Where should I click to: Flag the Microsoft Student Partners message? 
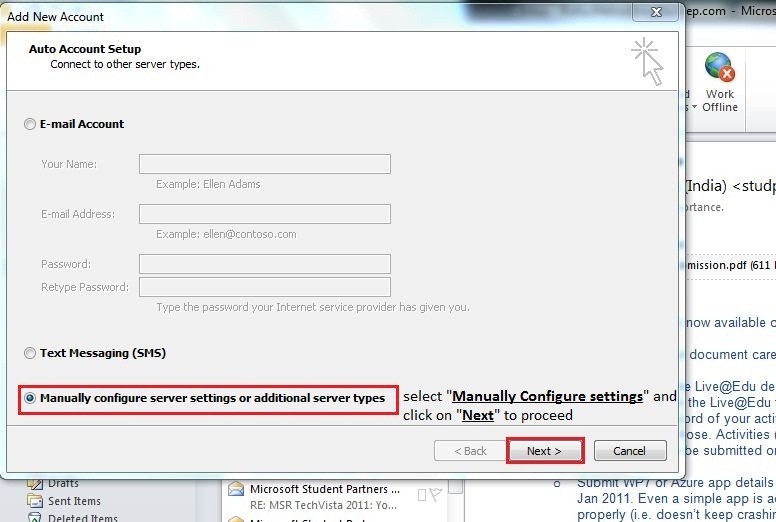coord(436,494)
